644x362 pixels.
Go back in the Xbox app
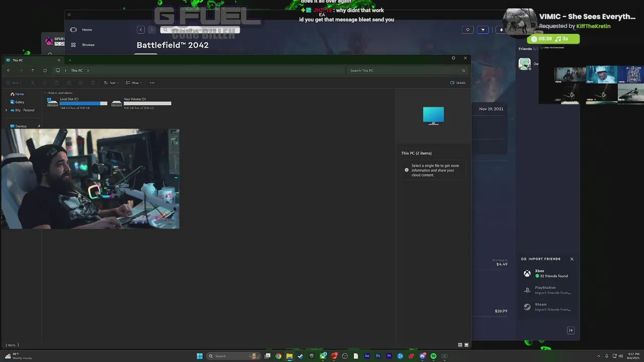pyautogui.click(x=141, y=30)
